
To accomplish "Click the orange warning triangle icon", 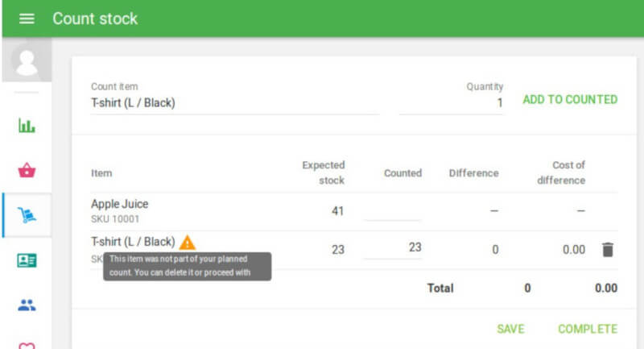I will click(x=188, y=242).
